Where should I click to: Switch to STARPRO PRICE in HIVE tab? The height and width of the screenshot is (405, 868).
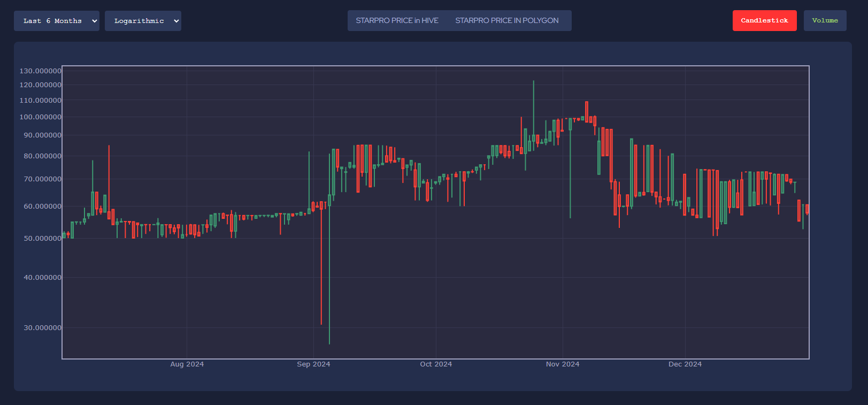click(397, 20)
